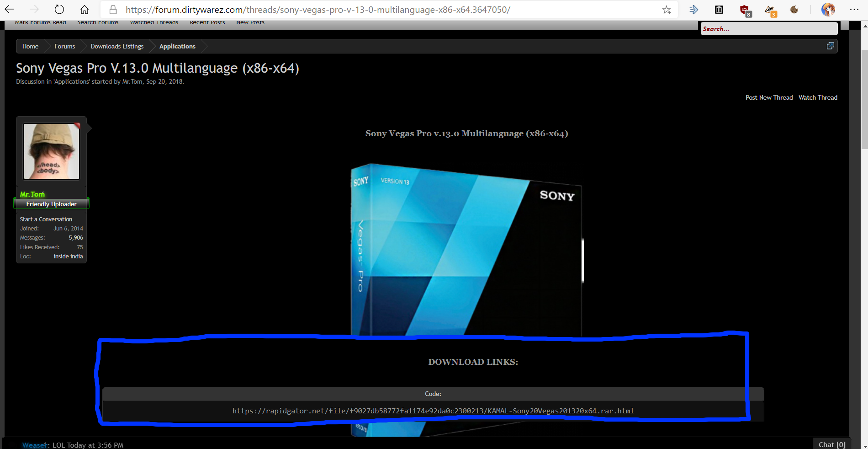Open the Search Forums nav link
Screen dimensions: 868x449
[x=98, y=22]
